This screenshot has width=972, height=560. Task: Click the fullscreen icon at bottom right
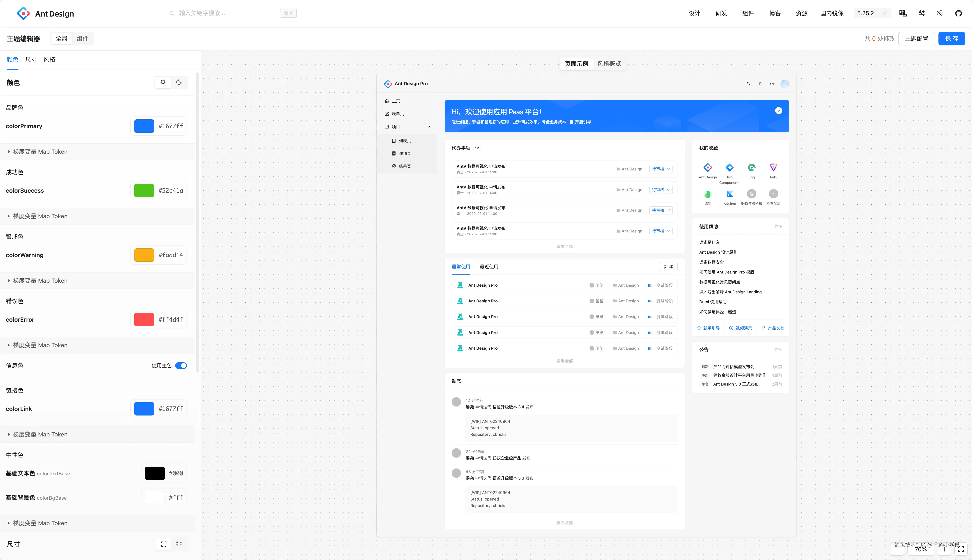click(961, 549)
